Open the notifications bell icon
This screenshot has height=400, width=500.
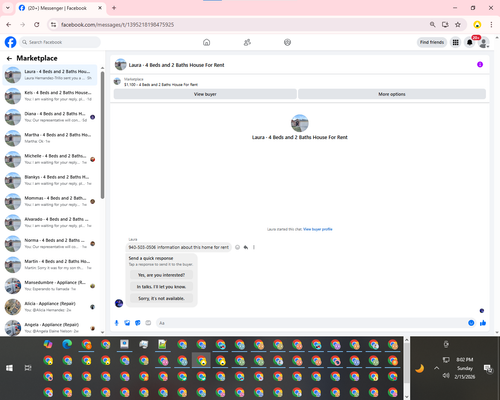click(470, 42)
